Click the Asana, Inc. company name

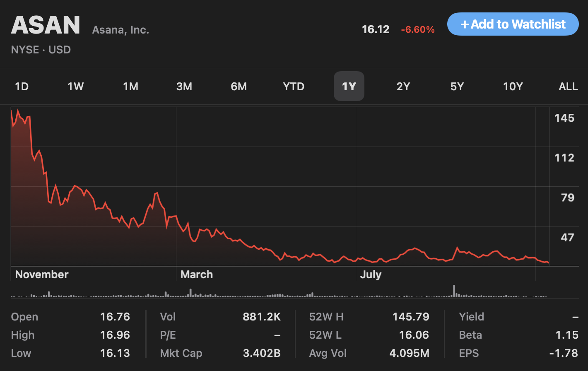(120, 30)
